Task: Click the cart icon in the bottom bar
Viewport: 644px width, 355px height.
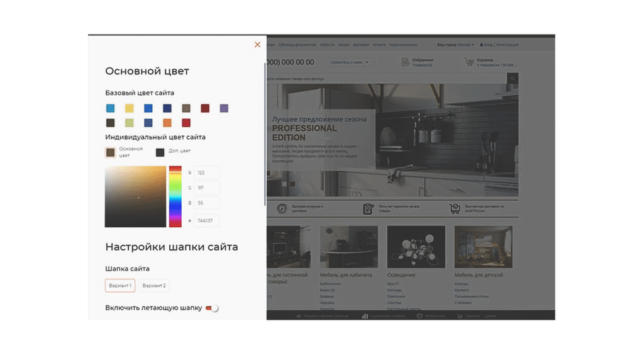Action: tap(460, 316)
